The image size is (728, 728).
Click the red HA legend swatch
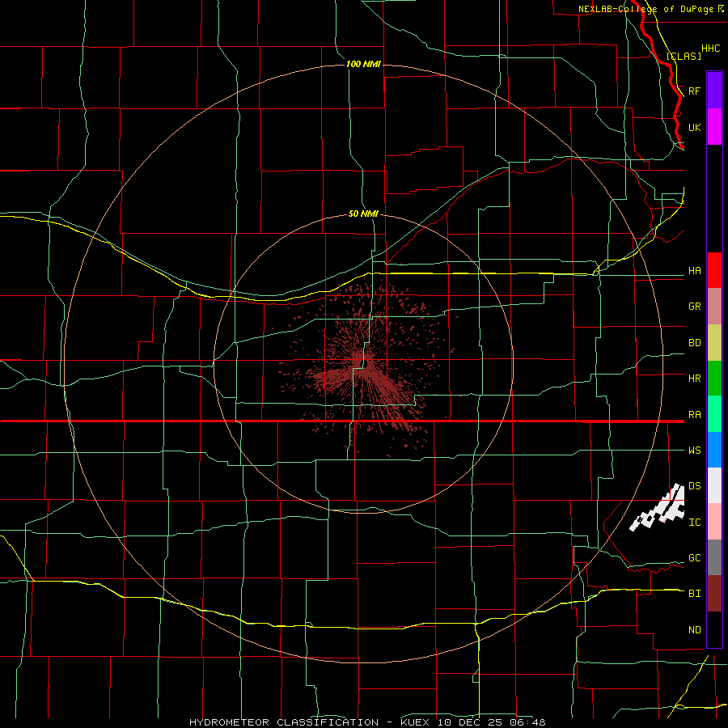coord(714,270)
